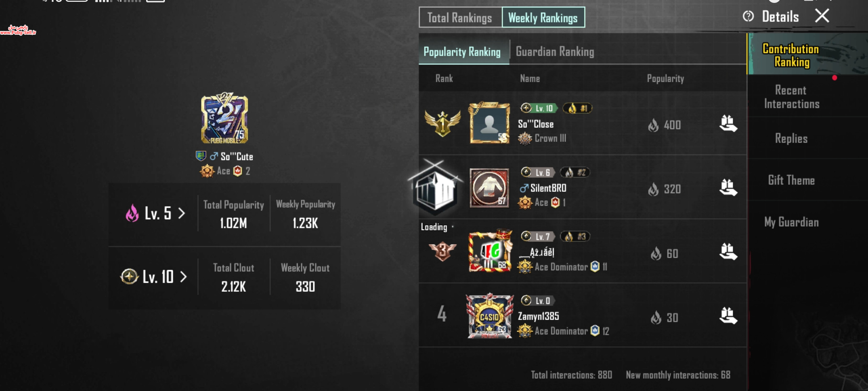This screenshot has height=391, width=868.
Task: Open the Guardian Ranking tab
Action: (555, 52)
